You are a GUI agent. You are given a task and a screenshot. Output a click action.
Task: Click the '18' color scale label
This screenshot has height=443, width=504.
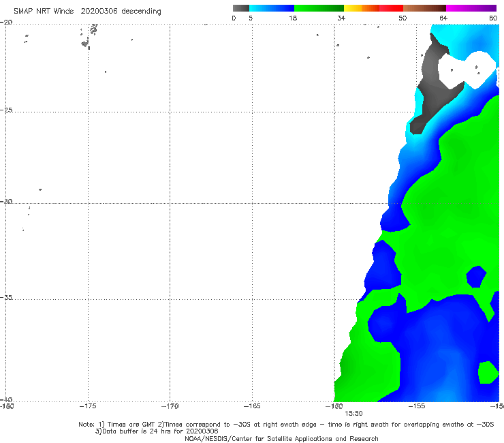click(x=293, y=18)
